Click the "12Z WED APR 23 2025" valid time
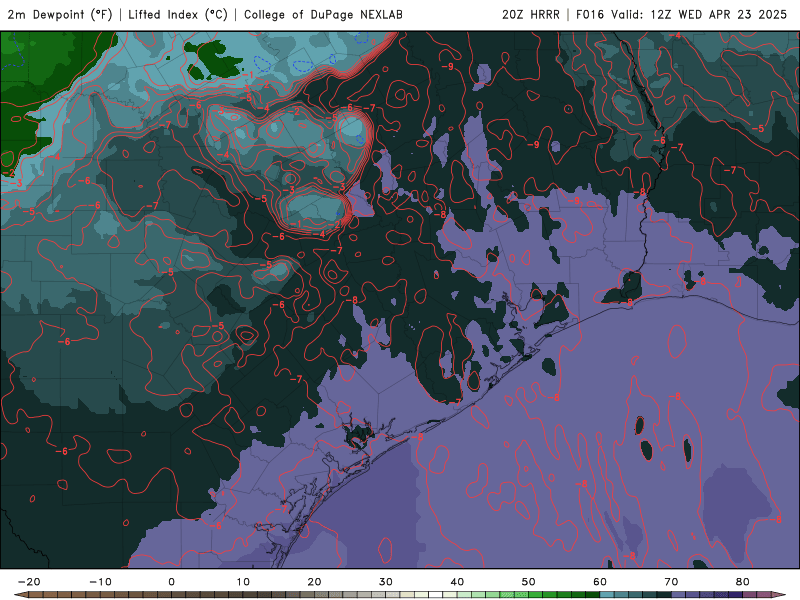Image resolution: width=800 pixels, height=600 pixels. point(718,15)
